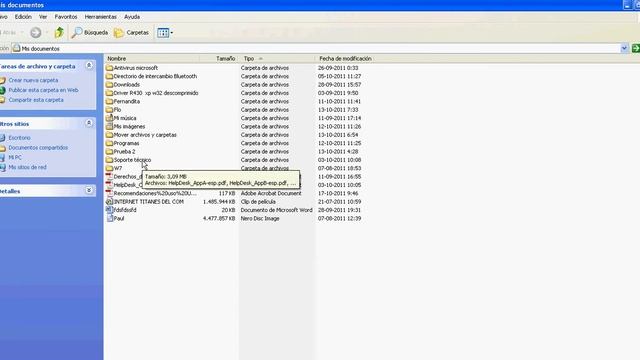
Task: Collapse the Otros sitios panel
Action: click(x=89, y=123)
